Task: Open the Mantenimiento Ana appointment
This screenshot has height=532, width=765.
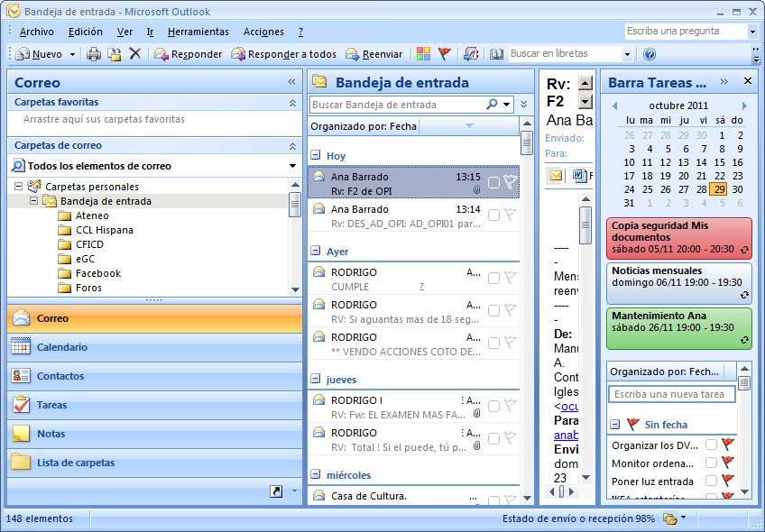Action: pos(679,328)
